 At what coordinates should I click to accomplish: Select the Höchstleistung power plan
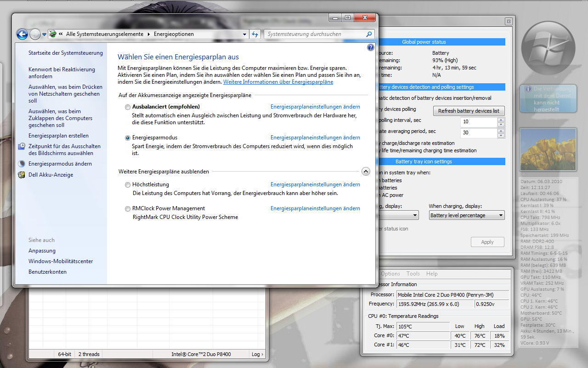[x=128, y=185]
